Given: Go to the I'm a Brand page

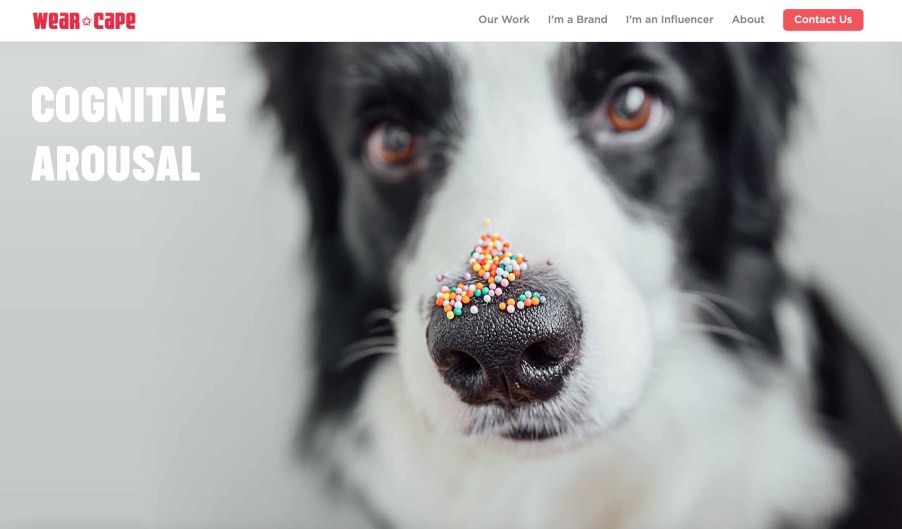Looking at the screenshot, I should pos(577,20).
